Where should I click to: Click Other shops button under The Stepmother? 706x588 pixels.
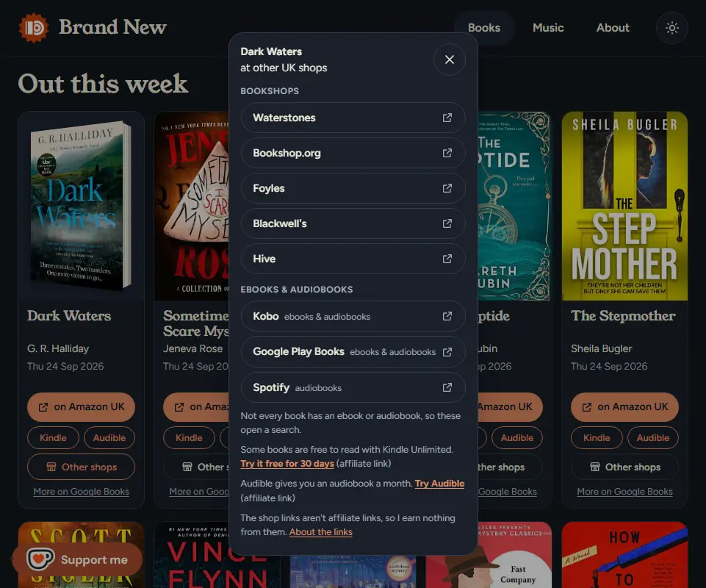[x=624, y=467]
